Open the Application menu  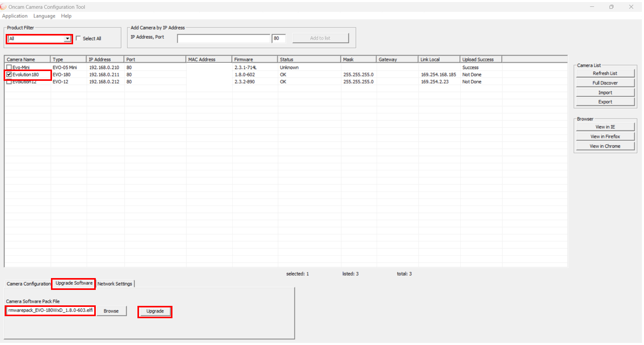point(15,16)
